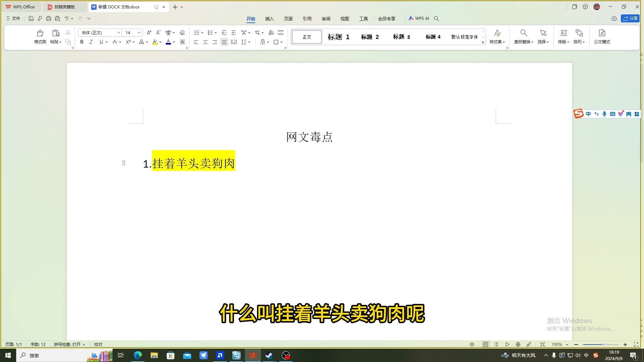Click 分享 share button top right
644x362 pixels.
630,18
